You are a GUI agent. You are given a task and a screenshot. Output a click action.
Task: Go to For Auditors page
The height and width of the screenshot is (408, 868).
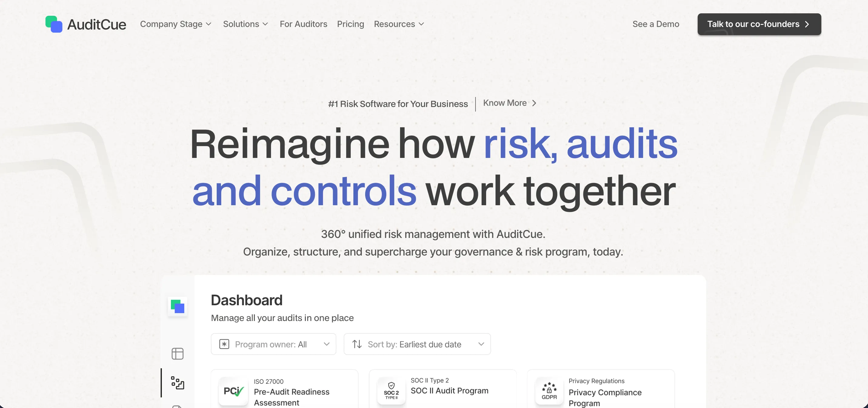(303, 24)
